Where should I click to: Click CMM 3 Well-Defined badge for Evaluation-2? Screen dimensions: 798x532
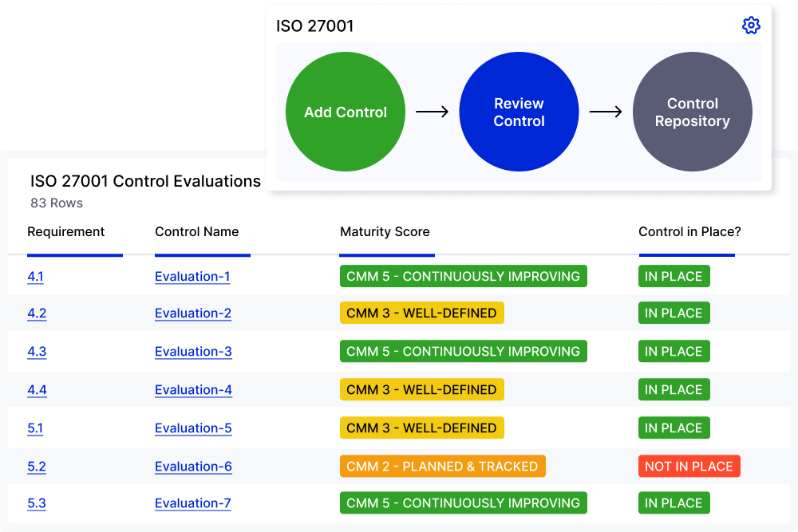point(422,313)
